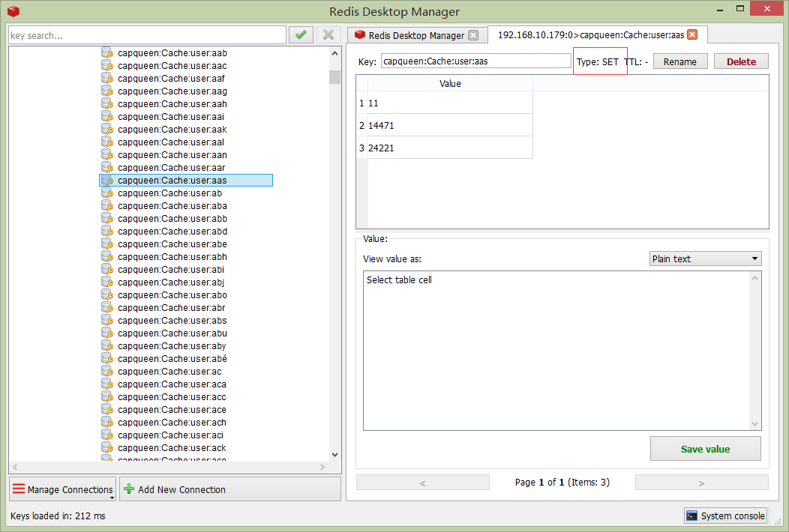Select the key capqueen:Cache:user:aca
789x532 pixels.
tap(172, 384)
